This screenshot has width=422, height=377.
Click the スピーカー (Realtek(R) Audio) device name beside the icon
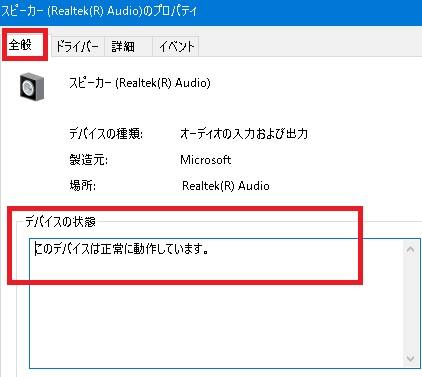[140, 83]
